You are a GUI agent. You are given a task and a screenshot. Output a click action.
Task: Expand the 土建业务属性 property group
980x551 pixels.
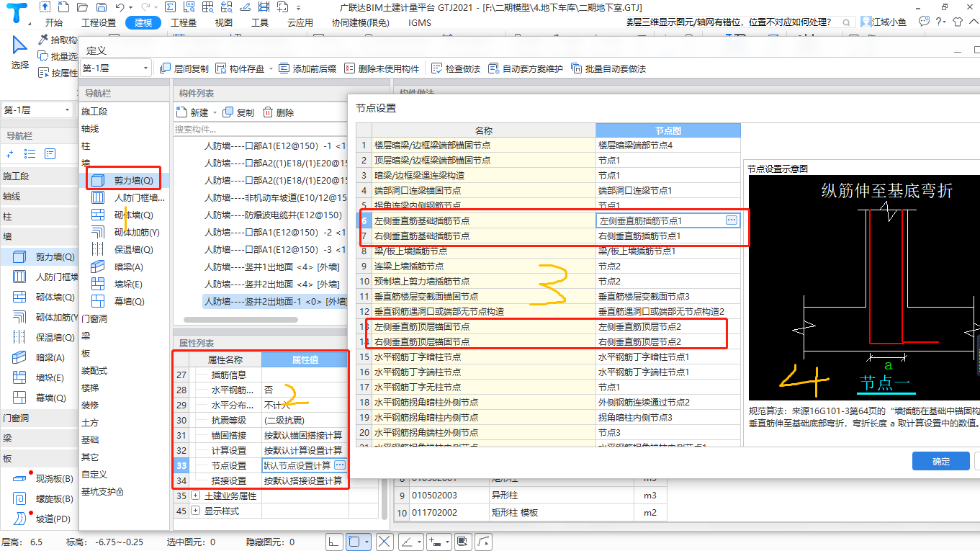(x=196, y=496)
